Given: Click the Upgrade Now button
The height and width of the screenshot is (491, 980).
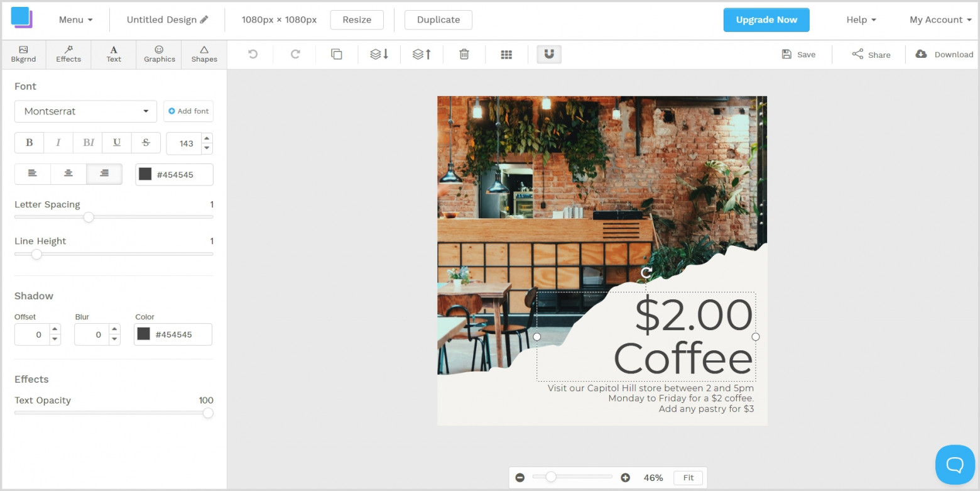Looking at the screenshot, I should tap(766, 19).
